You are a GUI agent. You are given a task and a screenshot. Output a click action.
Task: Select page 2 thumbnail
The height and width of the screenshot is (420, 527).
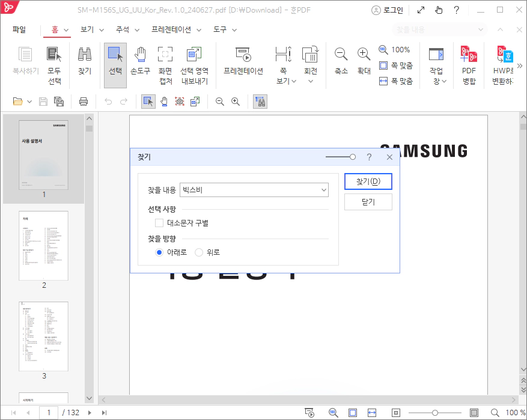44,246
